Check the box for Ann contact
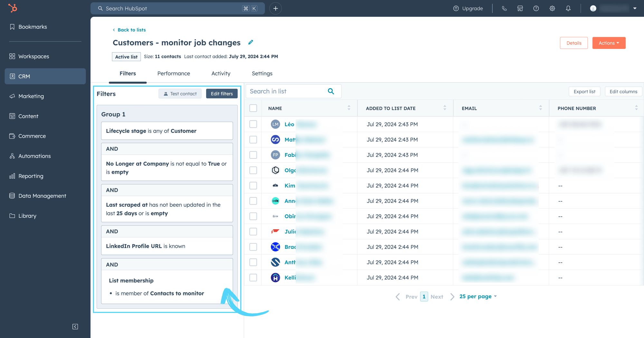Screen dimensions: 644x338 click(253, 201)
